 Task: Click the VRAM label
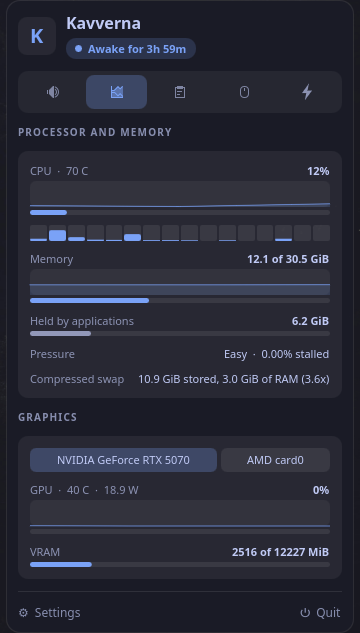click(x=45, y=552)
